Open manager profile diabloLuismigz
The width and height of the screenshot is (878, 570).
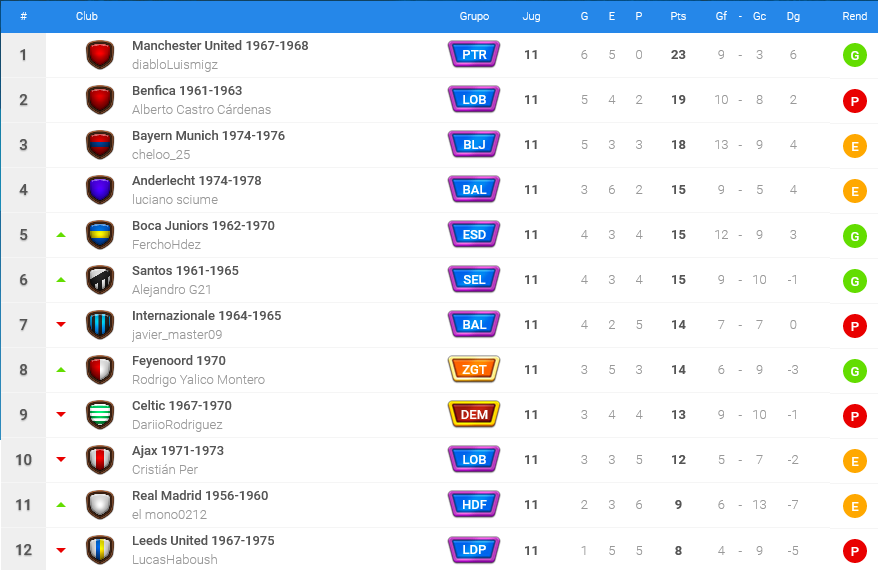coord(175,65)
